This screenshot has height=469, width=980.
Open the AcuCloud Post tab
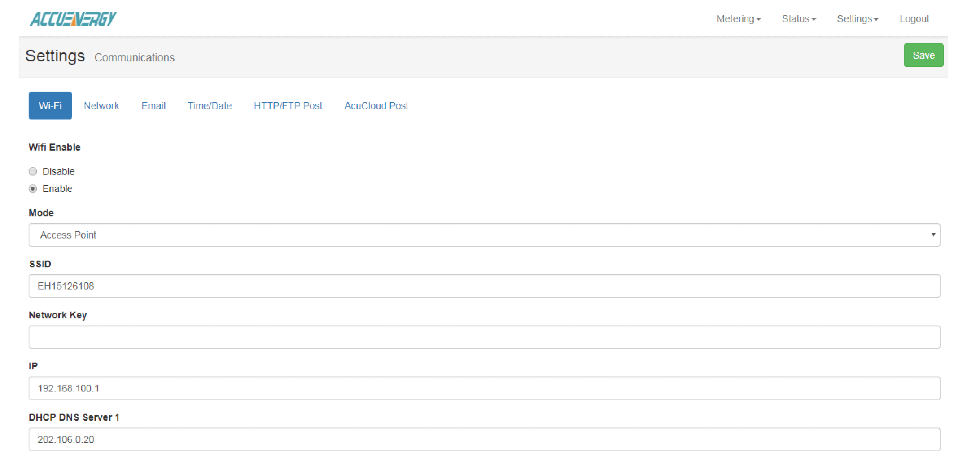pos(376,106)
